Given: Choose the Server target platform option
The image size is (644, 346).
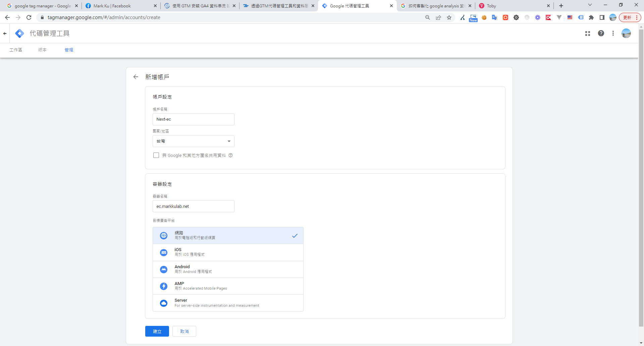Looking at the screenshot, I should pos(228,303).
